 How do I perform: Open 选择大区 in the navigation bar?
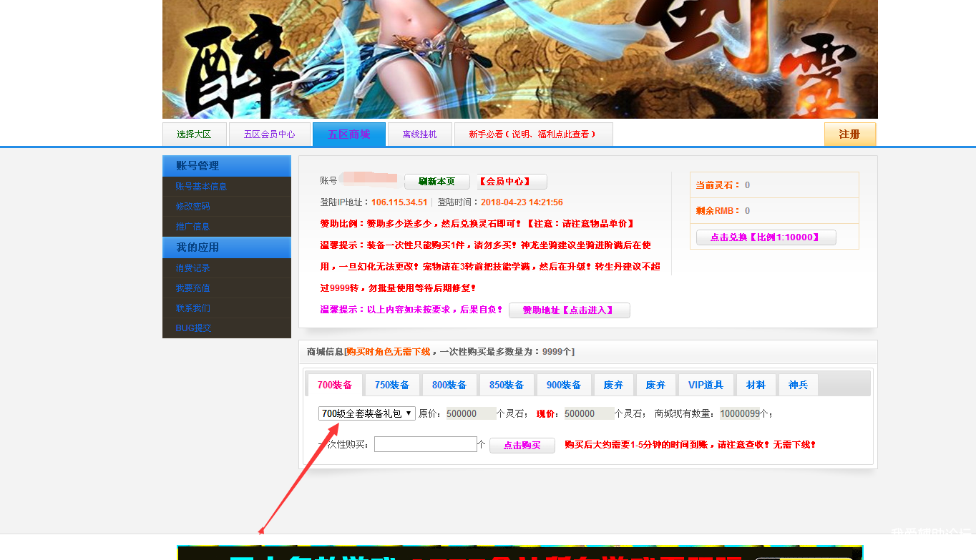(195, 134)
